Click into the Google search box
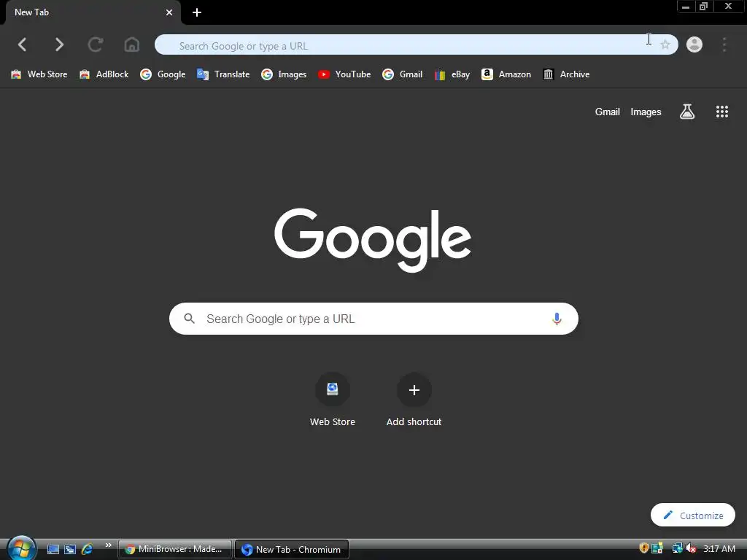 point(373,319)
